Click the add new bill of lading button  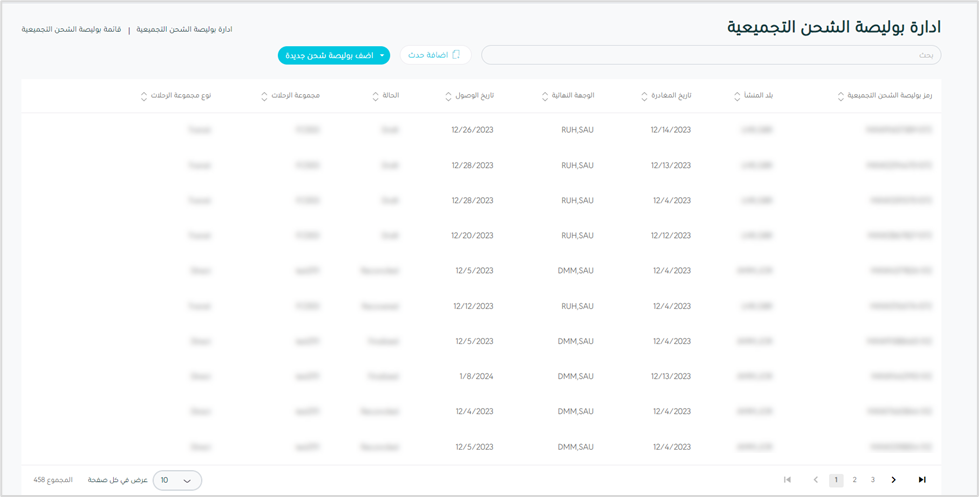pos(327,55)
